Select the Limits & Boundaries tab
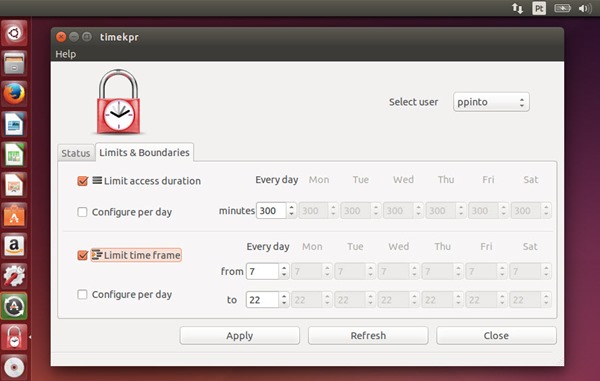The height and width of the screenshot is (381, 600). [144, 152]
